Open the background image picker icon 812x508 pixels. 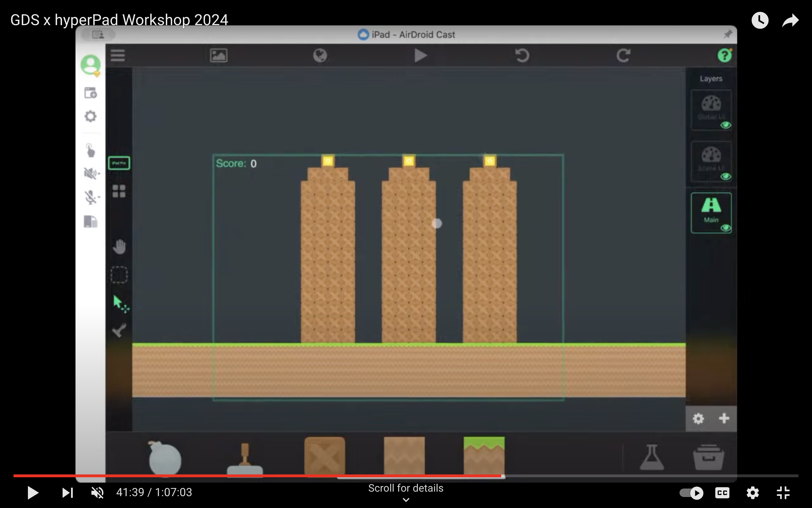point(219,55)
